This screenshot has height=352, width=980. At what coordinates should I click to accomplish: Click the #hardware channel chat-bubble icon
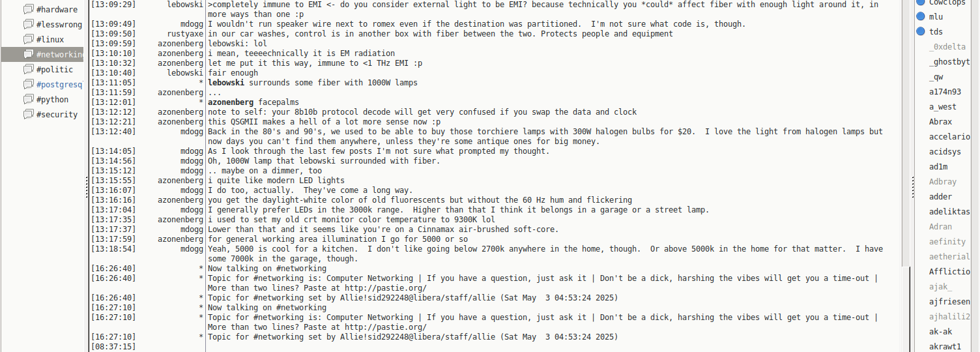(28, 9)
